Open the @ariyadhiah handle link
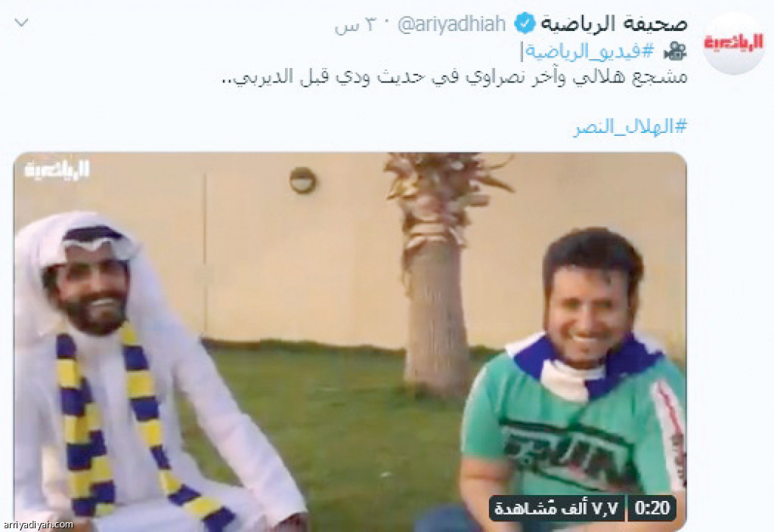 pos(452,24)
